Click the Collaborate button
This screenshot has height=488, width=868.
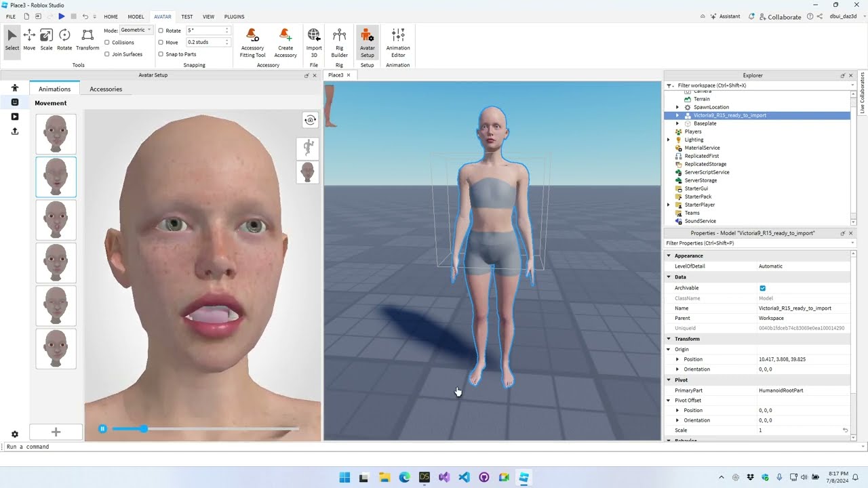(780, 16)
